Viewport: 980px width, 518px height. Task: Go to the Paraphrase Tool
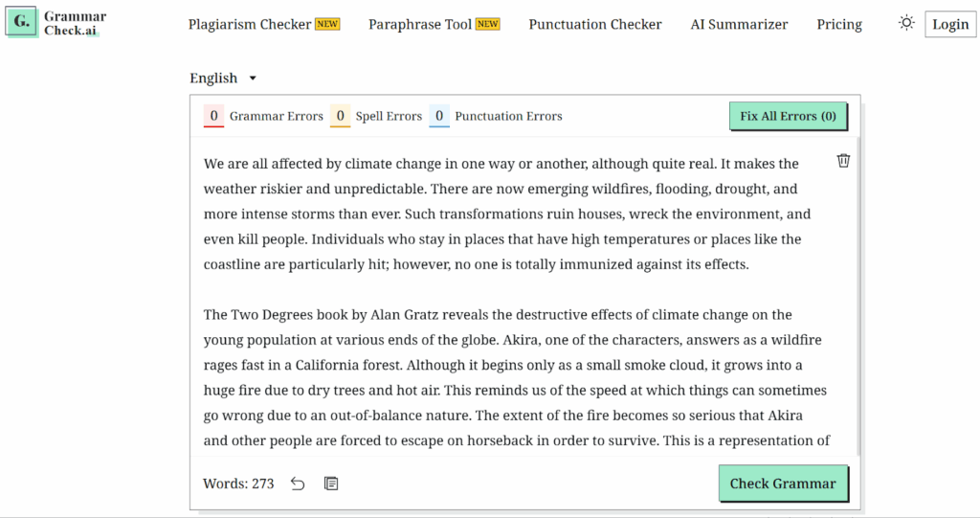[420, 24]
